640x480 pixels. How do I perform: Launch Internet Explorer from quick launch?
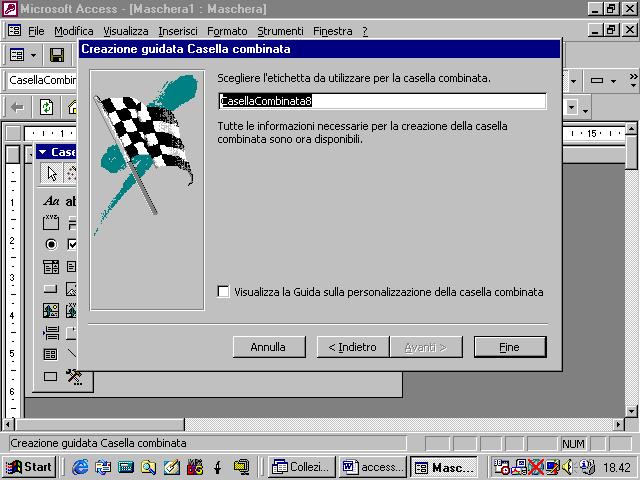[x=80, y=467]
